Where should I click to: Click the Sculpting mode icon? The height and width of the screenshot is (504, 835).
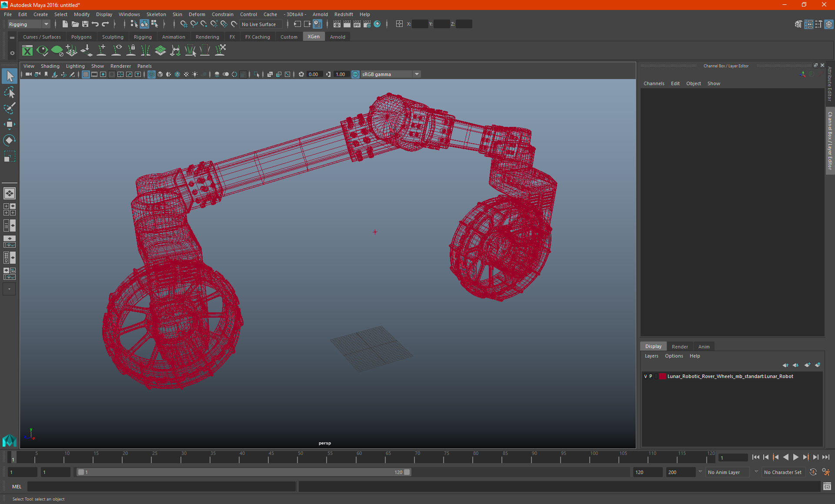[x=113, y=37]
